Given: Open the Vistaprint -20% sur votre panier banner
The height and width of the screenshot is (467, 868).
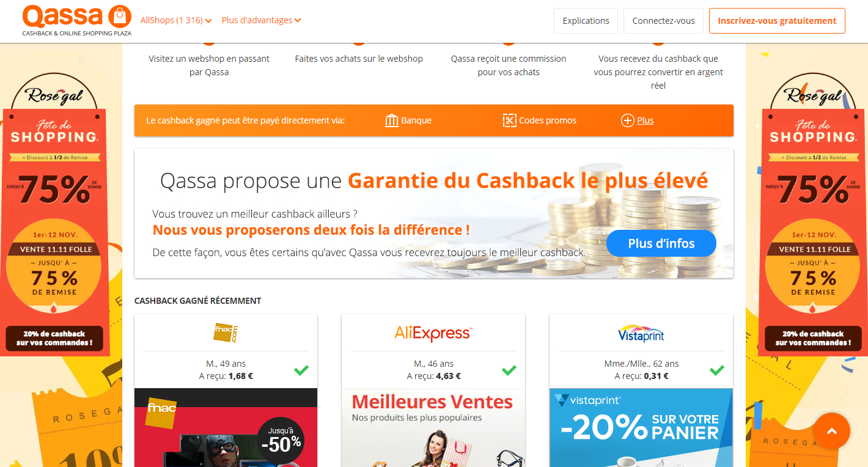Looking at the screenshot, I should pyautogui.click(x=641, y=428).
